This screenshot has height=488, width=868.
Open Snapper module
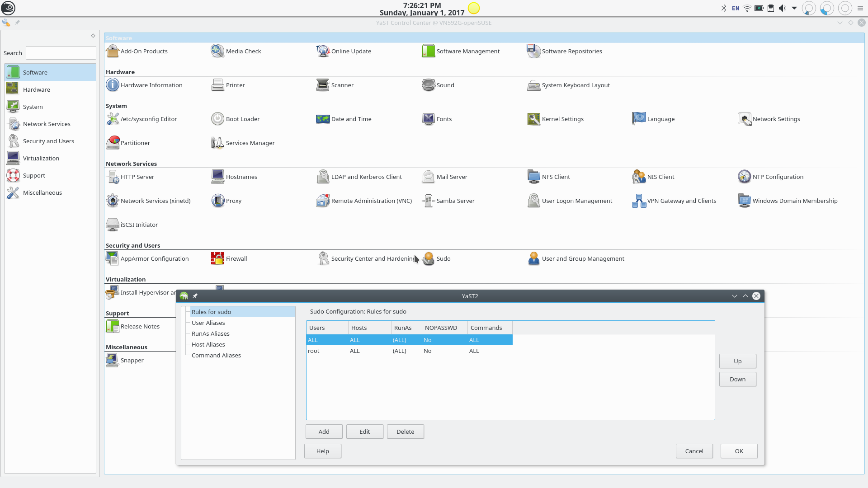(x=124, y=360)
